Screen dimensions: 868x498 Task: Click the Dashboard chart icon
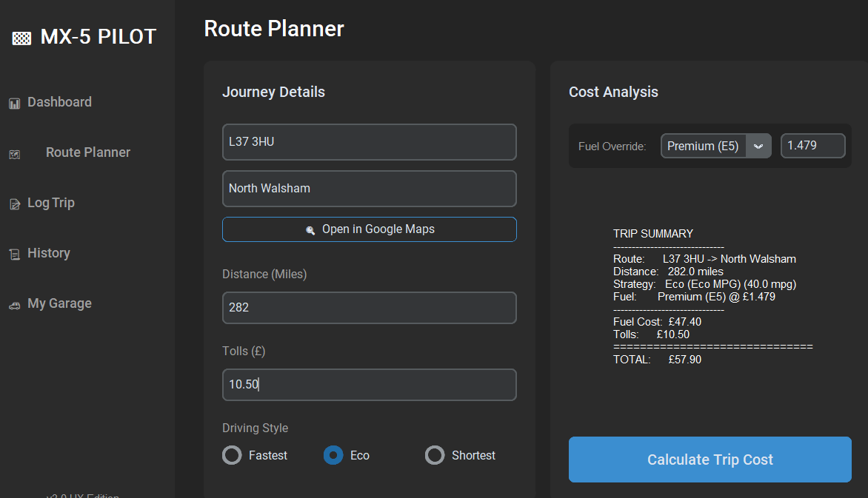[x=14, y=104]
